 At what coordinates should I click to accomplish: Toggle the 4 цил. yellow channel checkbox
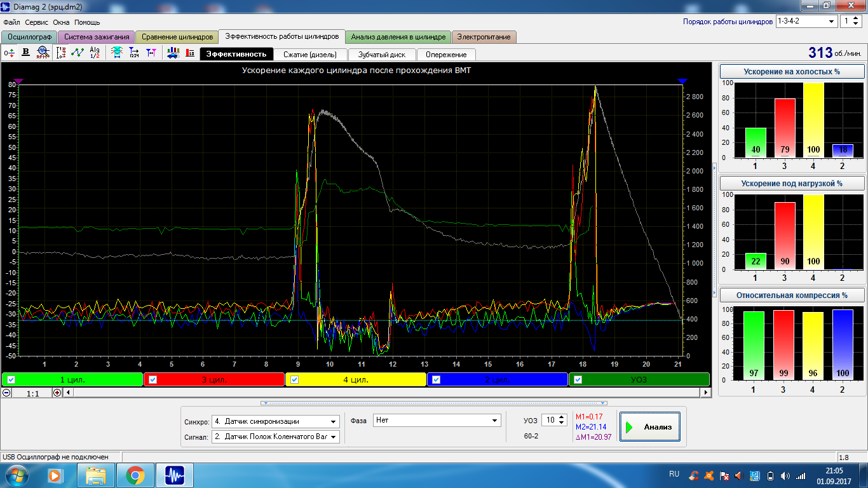pos(294,380)
